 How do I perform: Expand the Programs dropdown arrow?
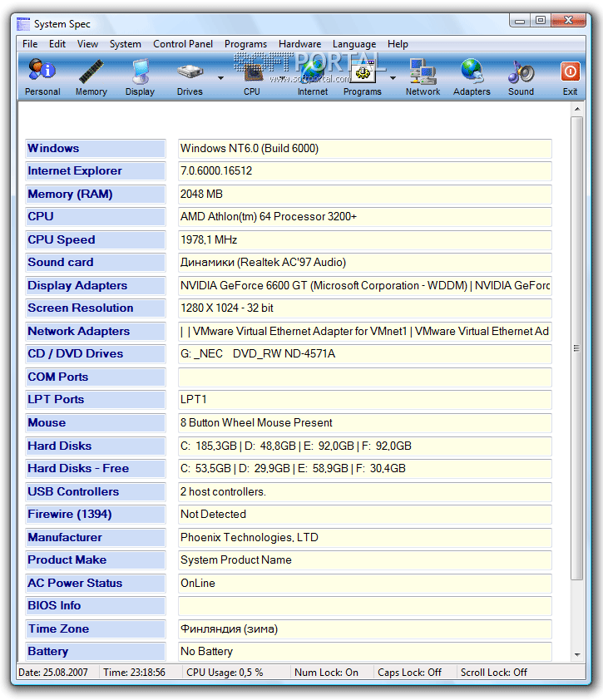393,77
